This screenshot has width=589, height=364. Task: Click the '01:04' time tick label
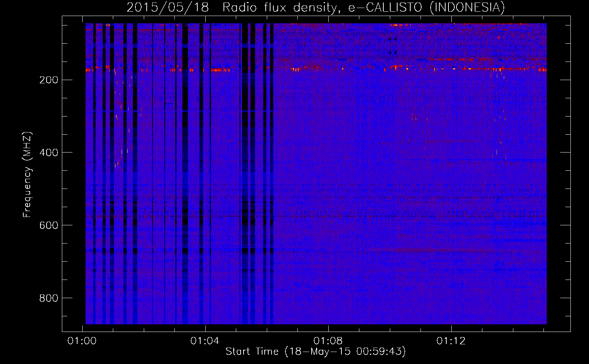[x=205, y=341]
